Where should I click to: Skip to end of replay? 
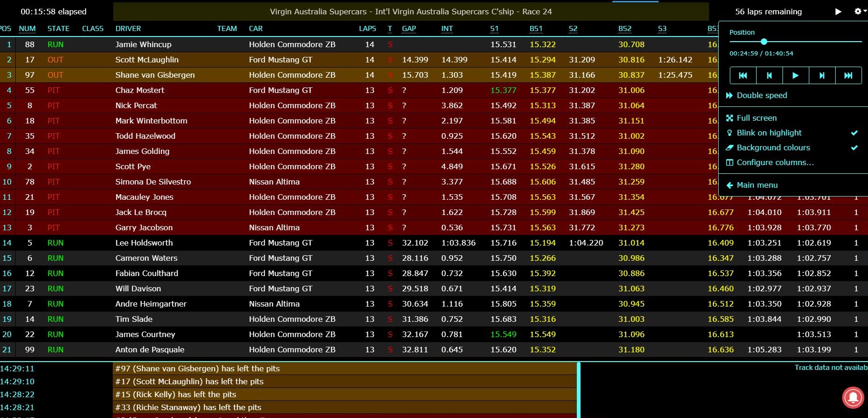coord(849,75)
